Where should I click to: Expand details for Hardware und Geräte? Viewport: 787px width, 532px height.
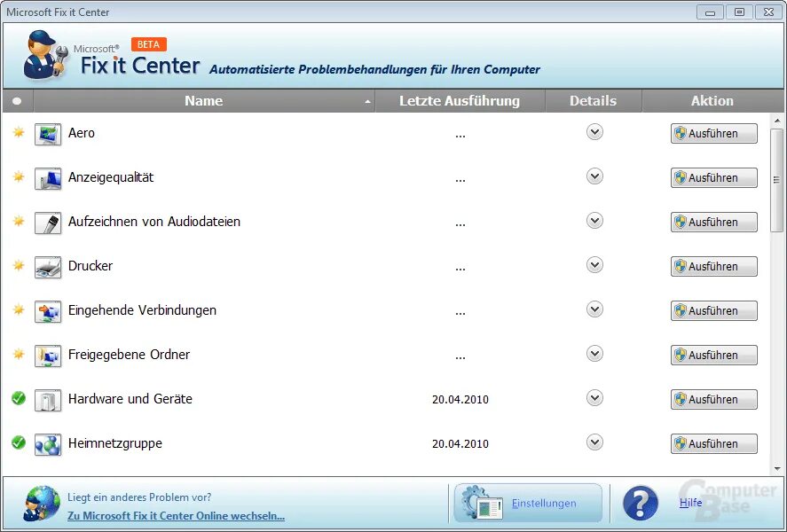click(x=594, y=398)
